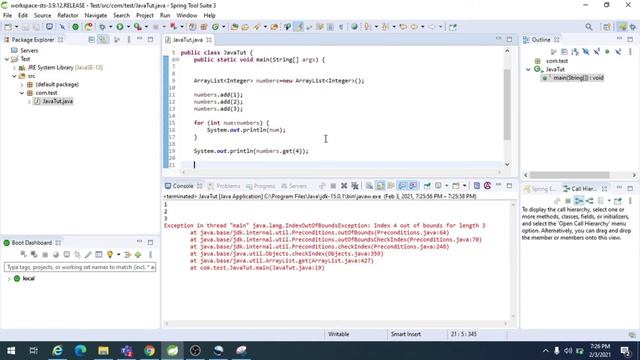The height and width of the screenshot is (360, 640).
Task: Open the Source menu
Action: 42,16
